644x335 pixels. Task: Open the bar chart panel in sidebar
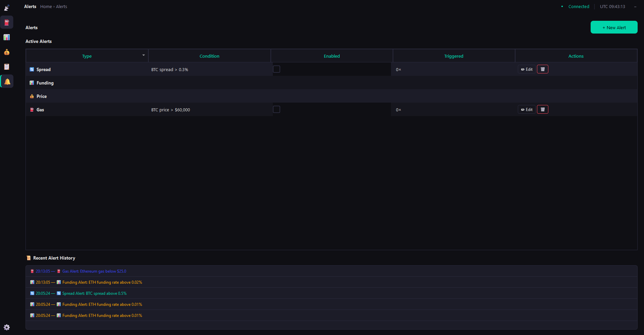[6, 37]
